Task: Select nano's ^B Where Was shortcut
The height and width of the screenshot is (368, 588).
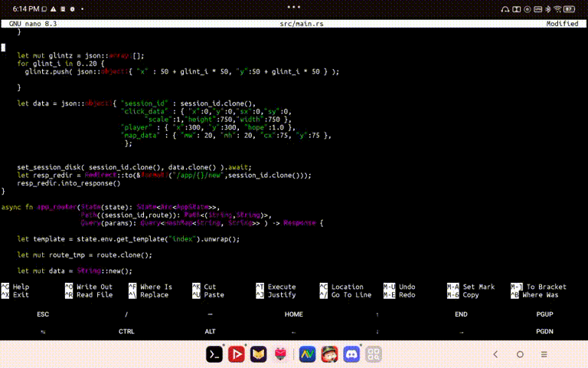Action: (x=534, y=294)
